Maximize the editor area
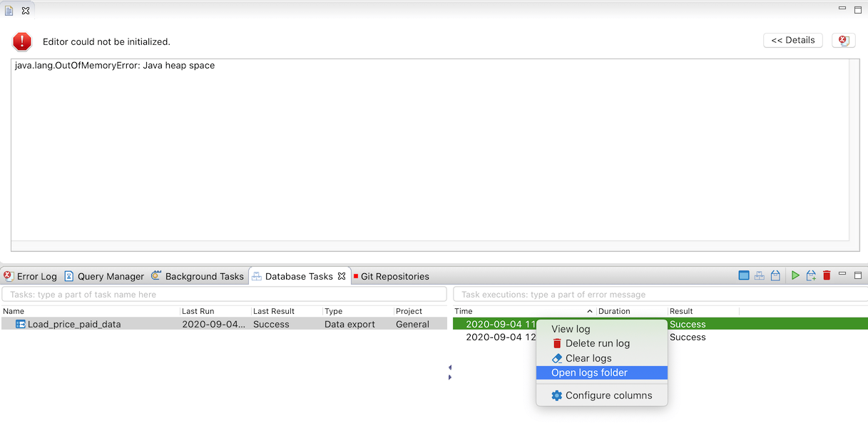Image resolution: width=868 pixels, height=438 pixels. click(x=858, y=9)
